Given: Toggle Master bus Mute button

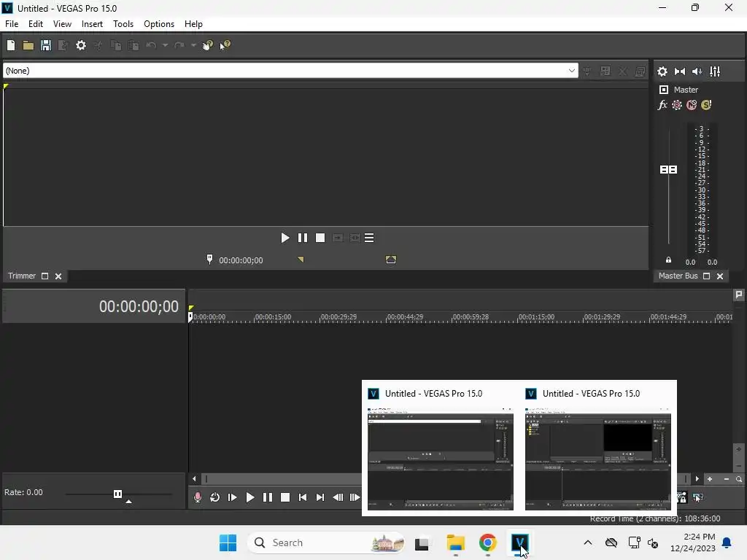Looking at the screenshot, I should tap(692, 105).
